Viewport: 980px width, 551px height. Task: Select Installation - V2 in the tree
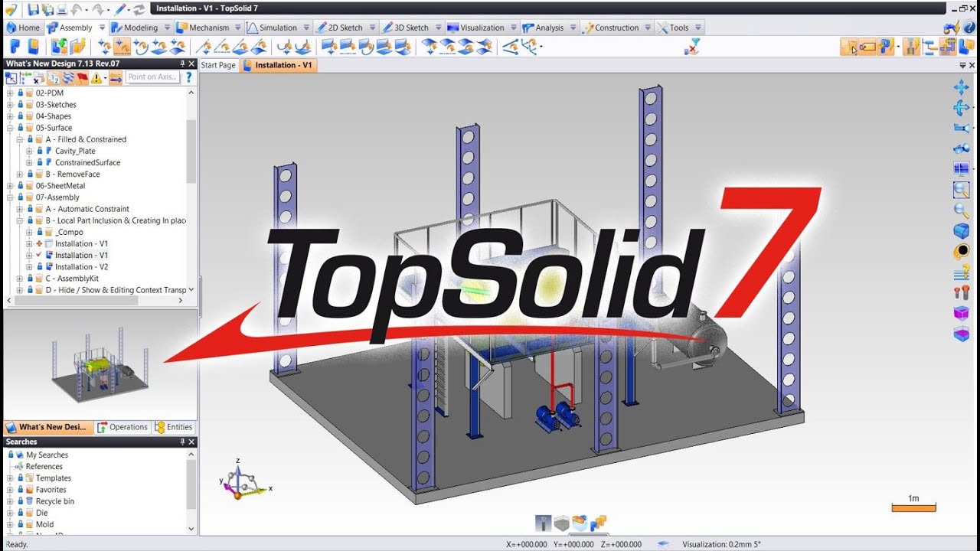pyautogui.click(x=81, y=267)
